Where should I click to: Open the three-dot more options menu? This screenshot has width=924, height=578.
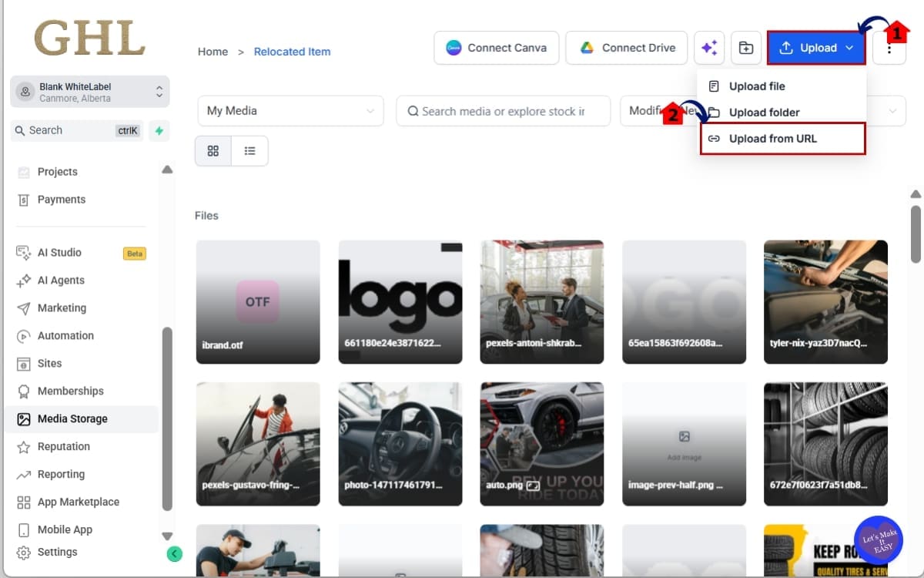pyautogui.click(x=889, y=48)
